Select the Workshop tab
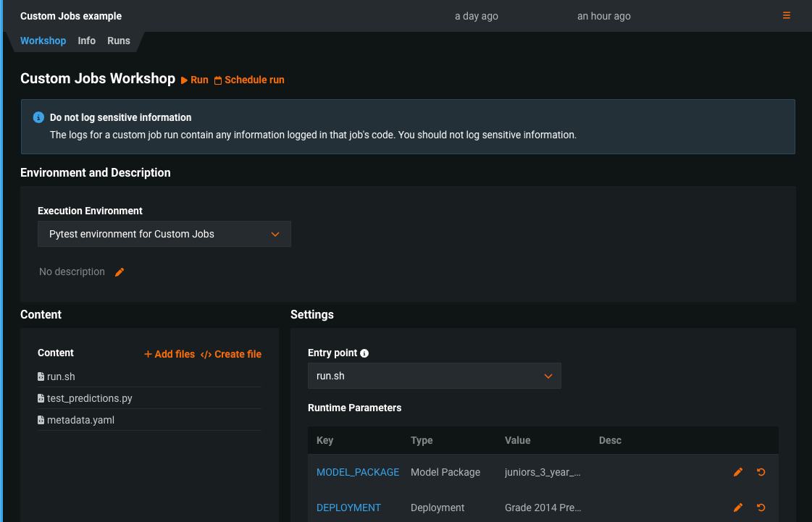 coord(43,41)
